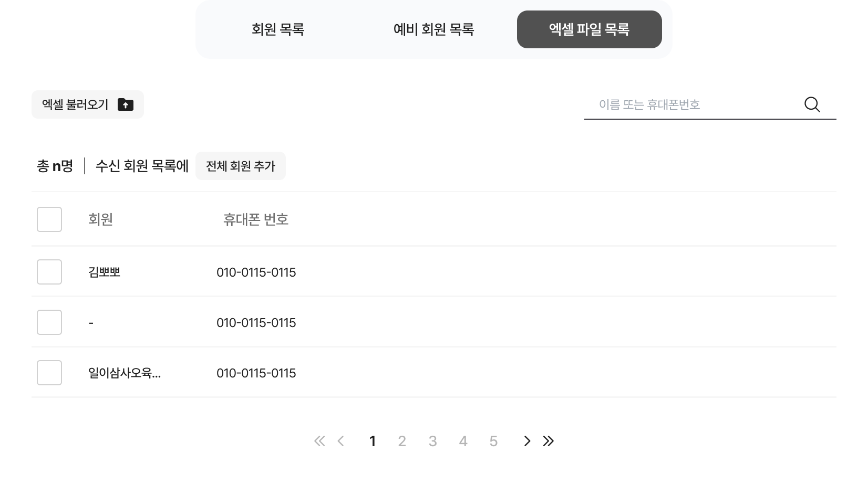The width and height of the screenshot is (868, 484).
Task: Go to page 2
Action: [x=402, y=441]
